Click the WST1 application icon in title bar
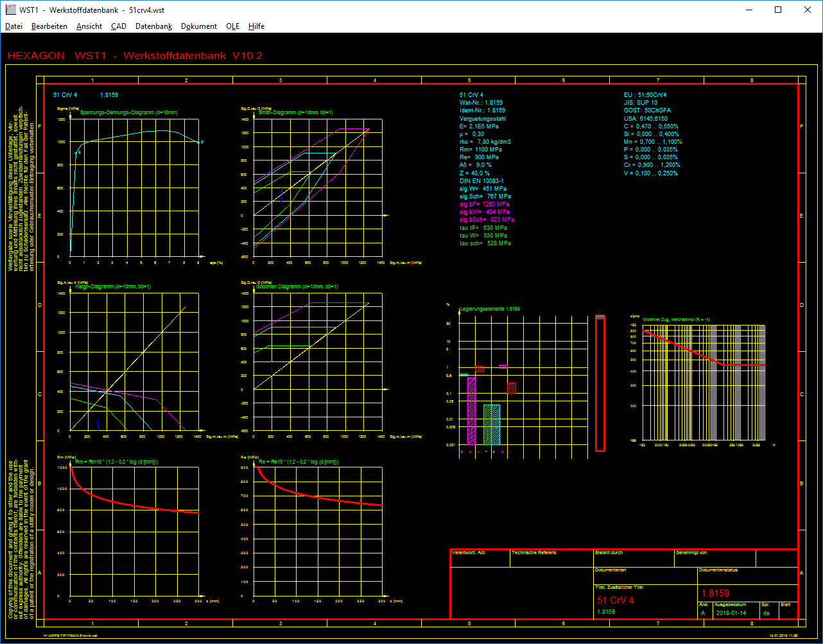Screen dimensions: 823x644 (x=10, y=10)
